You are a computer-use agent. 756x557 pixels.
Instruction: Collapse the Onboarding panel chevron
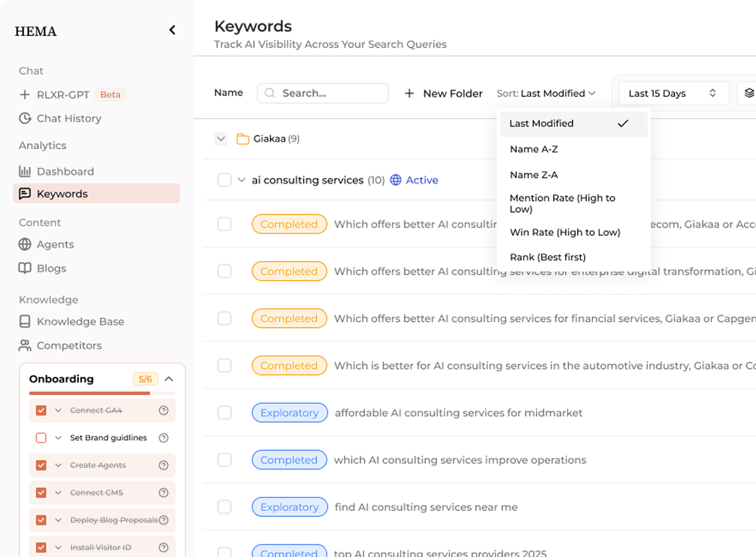169,379
